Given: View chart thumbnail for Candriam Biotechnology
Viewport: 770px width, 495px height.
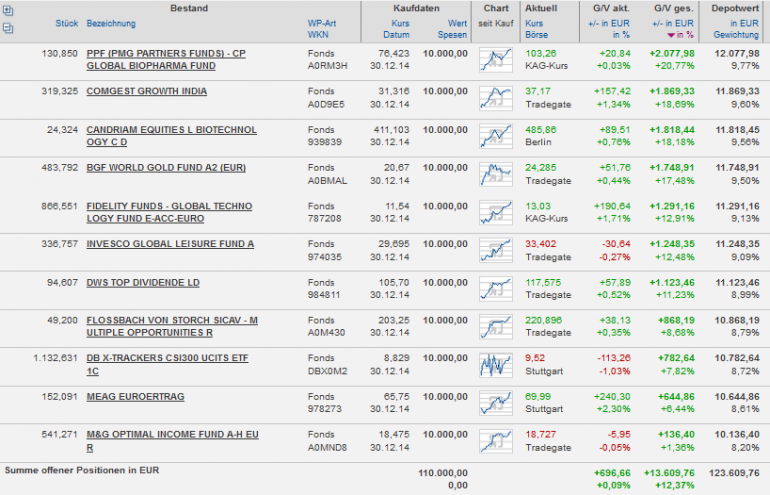Looking at the screenshot, I should click(x=495, y=136).
